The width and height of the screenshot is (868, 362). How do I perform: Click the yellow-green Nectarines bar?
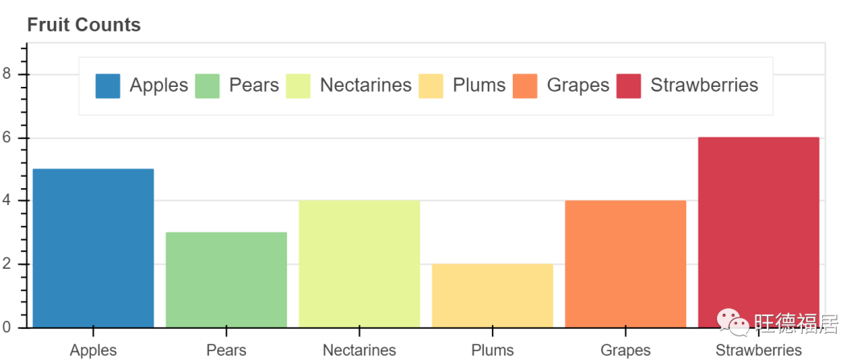coord(359,264)
